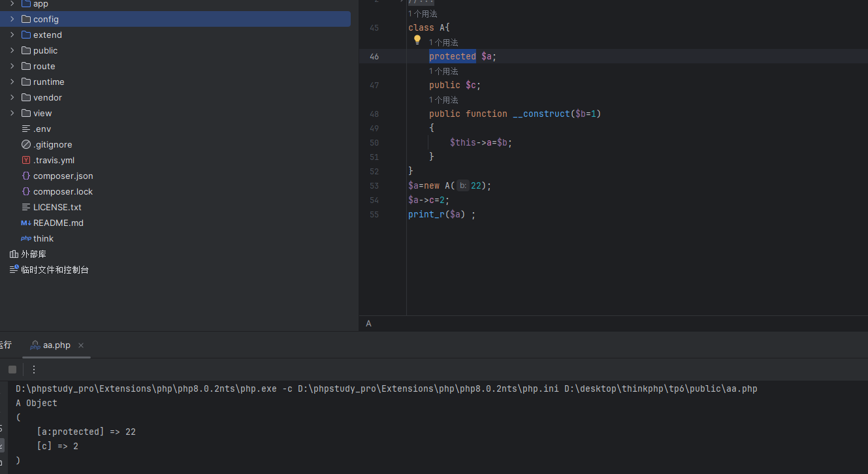
Task: Select the vendor folder in tree
Action: (48, 97)
